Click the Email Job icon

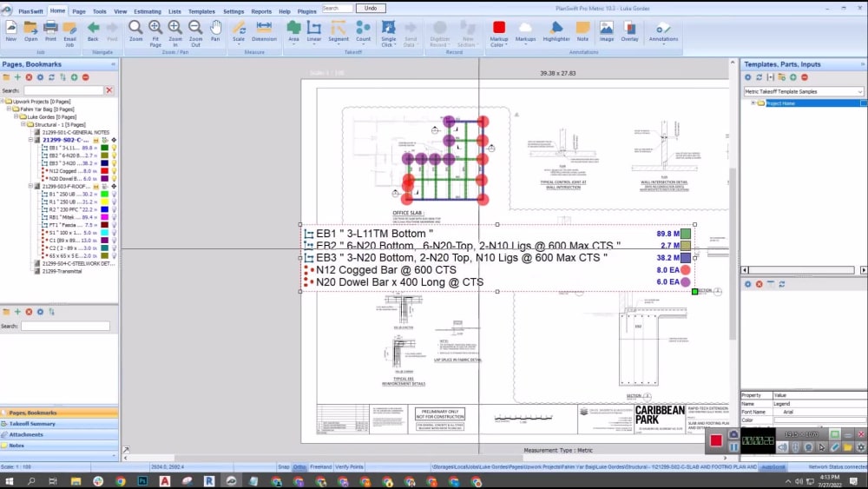69,33
